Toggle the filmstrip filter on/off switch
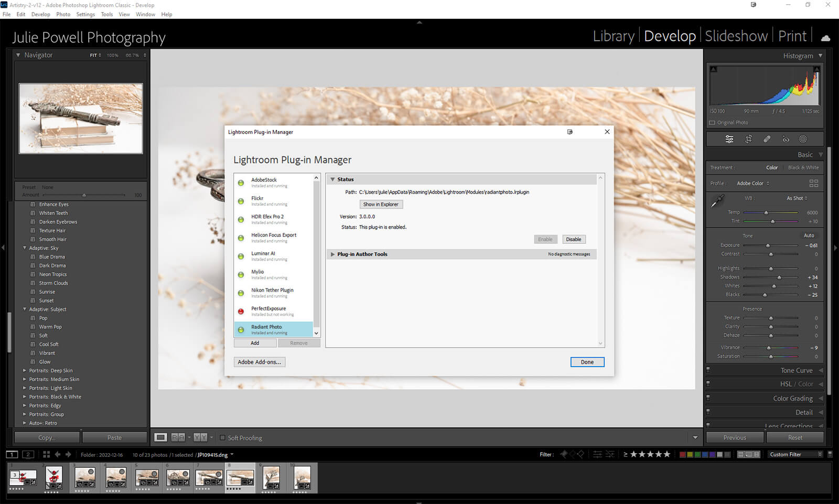The height and width of the screenshot is (504, 839). click(830, 454)
